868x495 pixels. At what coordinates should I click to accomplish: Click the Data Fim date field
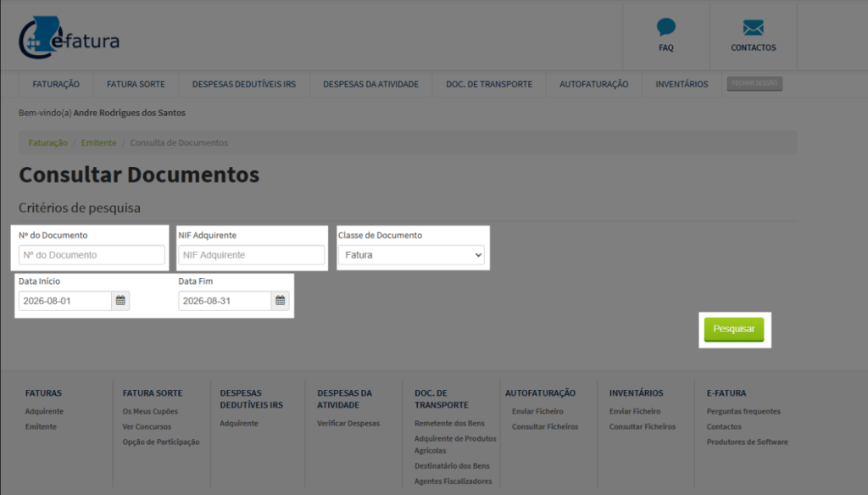pyautogui.click(x=225, y=301)
